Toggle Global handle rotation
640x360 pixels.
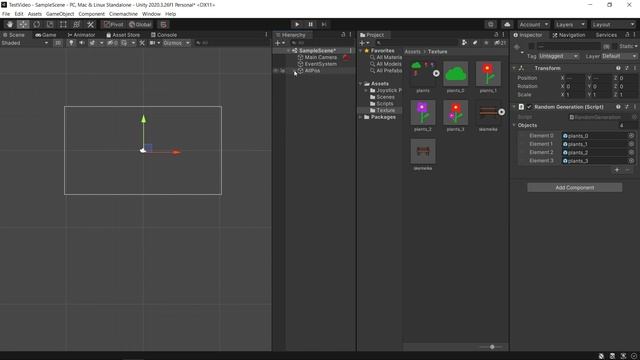[140, 24]
